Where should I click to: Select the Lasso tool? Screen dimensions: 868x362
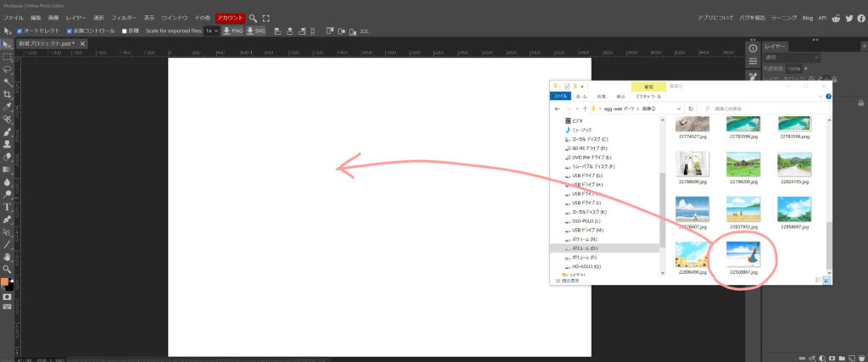[7, 70]
